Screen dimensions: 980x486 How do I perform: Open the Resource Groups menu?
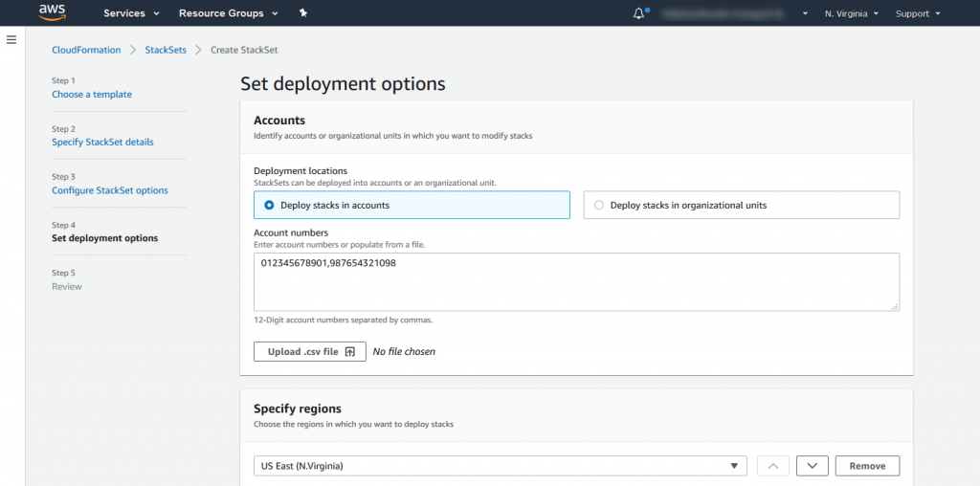point(228,13)
